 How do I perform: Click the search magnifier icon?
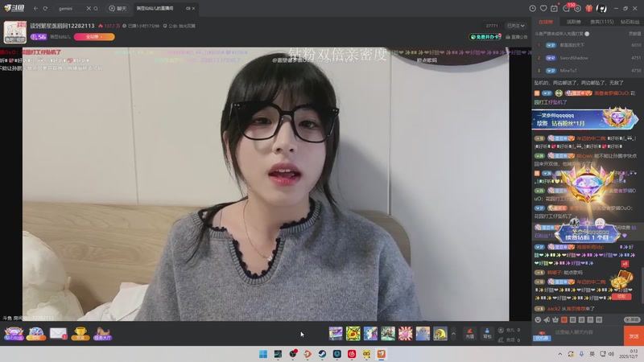(96, 8)
